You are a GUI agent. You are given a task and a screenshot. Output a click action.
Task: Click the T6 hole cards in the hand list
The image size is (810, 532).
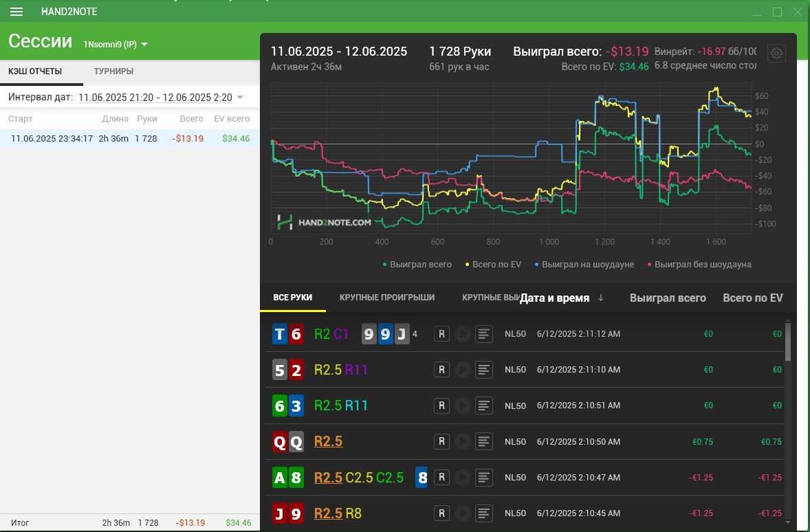click(287, 334)
